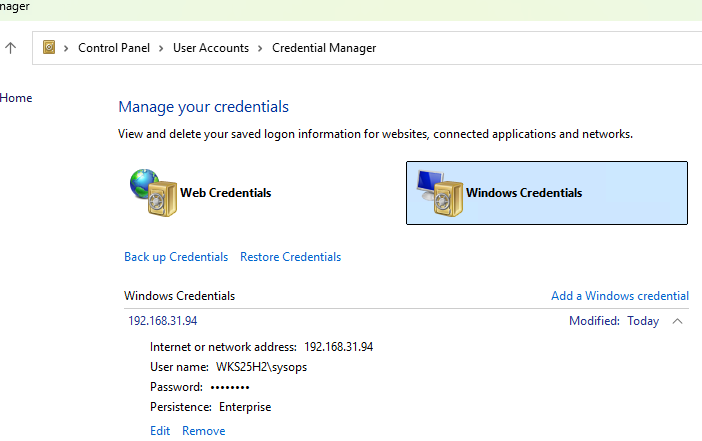Go to Control Panel breadcrumb
The width and height of the screenshot is (702, 441).
coord(112,48)
